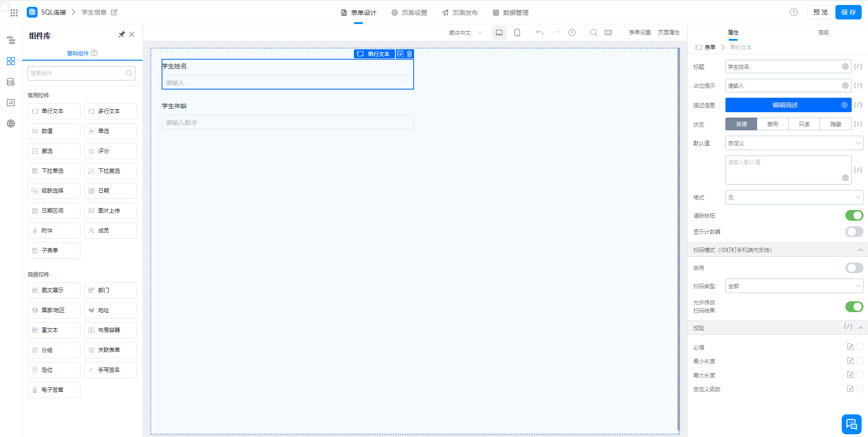Click the edit icon beside 学生信息

114,12
